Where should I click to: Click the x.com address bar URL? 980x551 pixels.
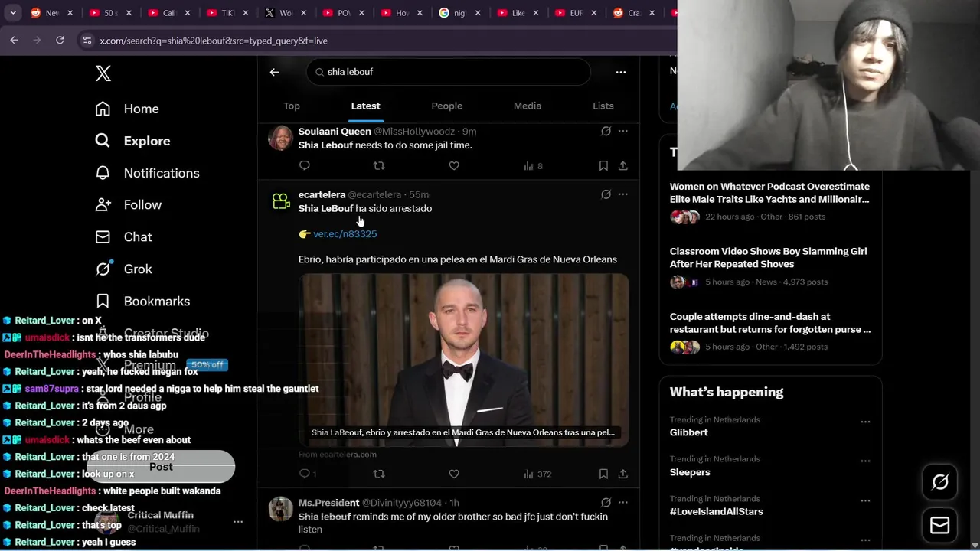pos(214,41)
